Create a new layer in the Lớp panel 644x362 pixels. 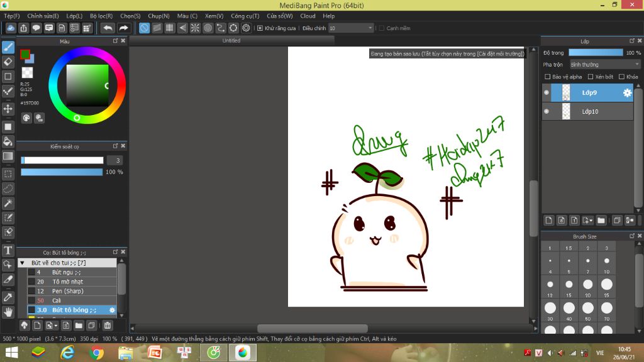pyautogui.click(x=548, y=221)
